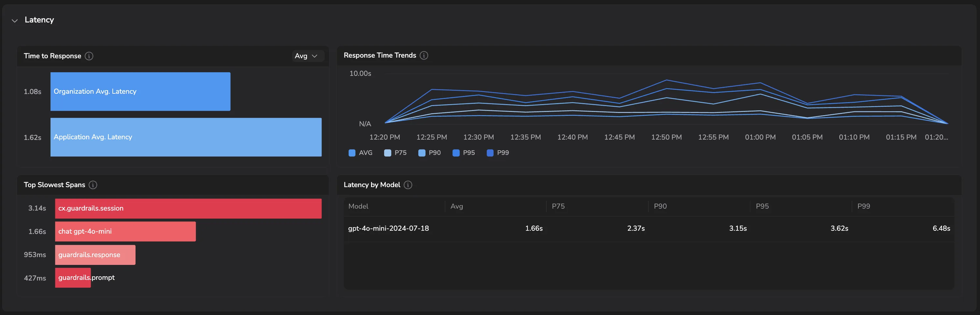This screenshot has height=315, width=980.
Task: Click the 1.08s organization latency value
Action: tap(32, 91)
